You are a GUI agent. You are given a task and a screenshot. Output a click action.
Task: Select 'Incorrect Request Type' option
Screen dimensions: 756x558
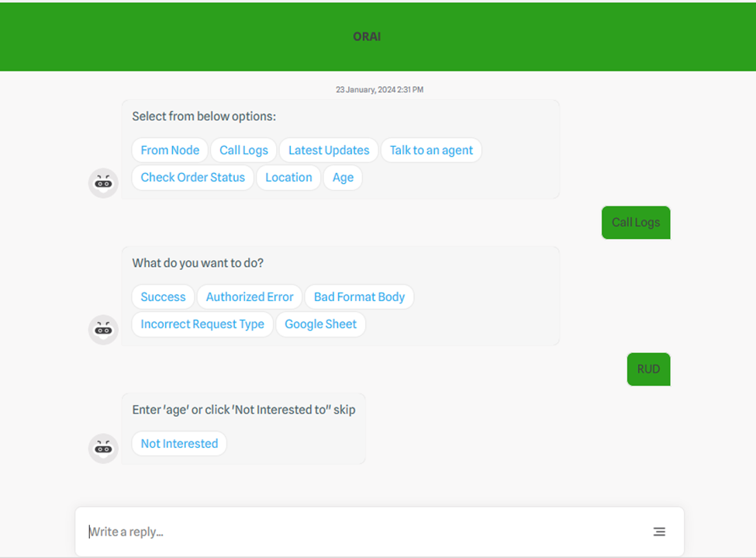click(202, 324)
